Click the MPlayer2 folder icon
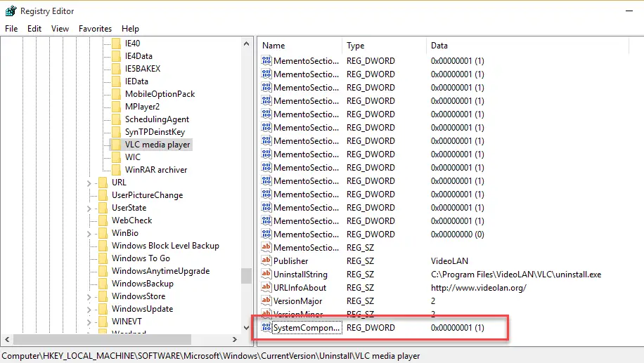Image resolution: width=644 pixels, height=363 pixels. click(x=116, y=107)
